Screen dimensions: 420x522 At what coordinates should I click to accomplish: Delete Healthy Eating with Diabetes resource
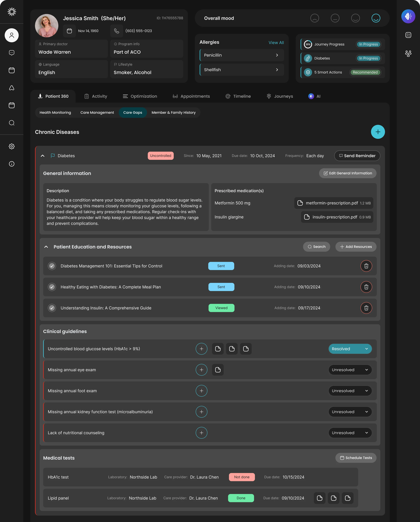(x=366, y=287)
